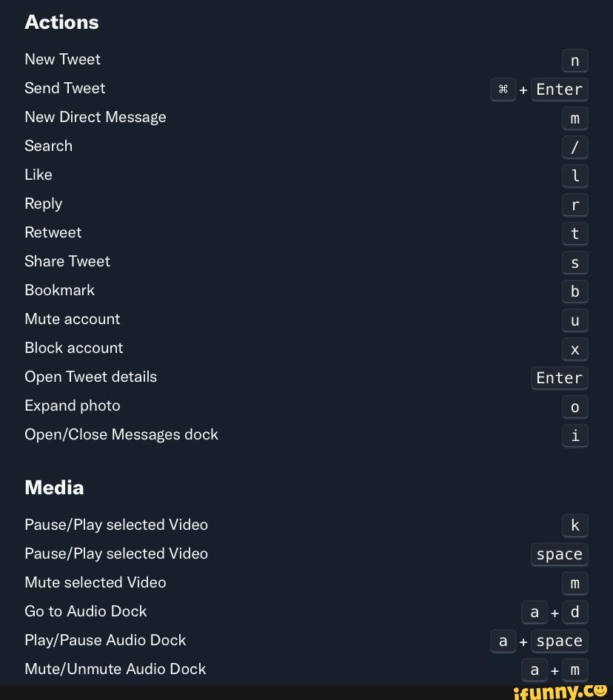
Task: Click the 'n' key badge for New Tweet
Action: pyautogui.click(x=575, y=61)
